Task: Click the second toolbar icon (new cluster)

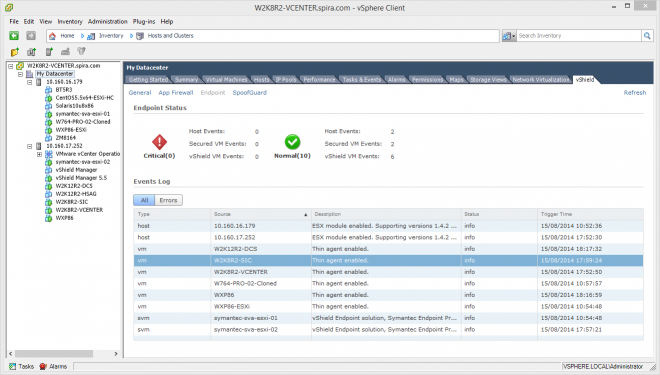Action: (x=32, y=52)
